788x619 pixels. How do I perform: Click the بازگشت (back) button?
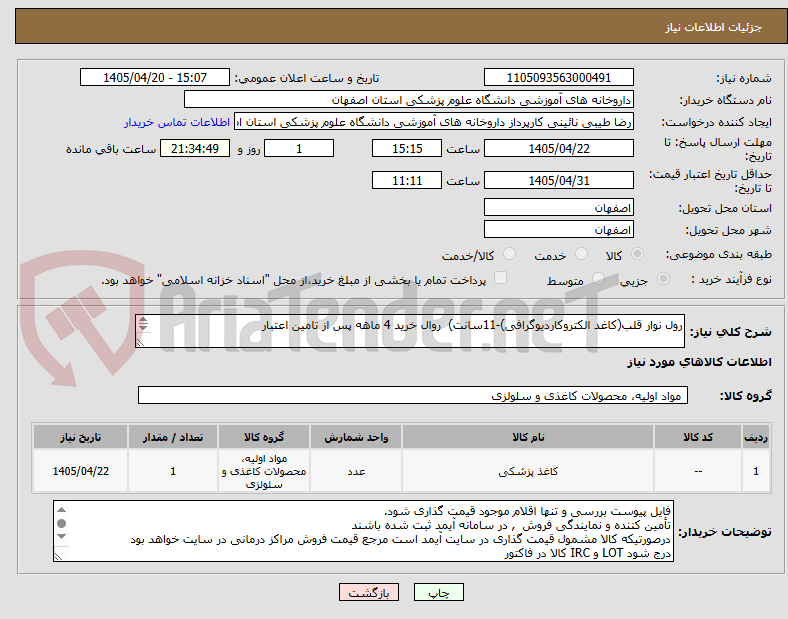(x=369, y=592)
